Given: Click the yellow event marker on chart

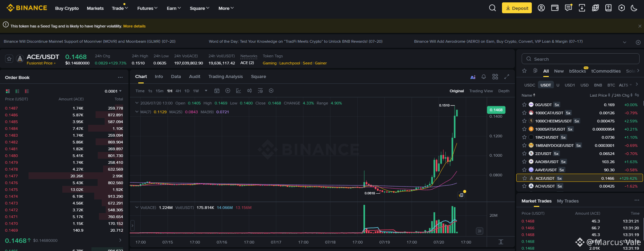Looking at the screenshot, I should click(465, 192).
